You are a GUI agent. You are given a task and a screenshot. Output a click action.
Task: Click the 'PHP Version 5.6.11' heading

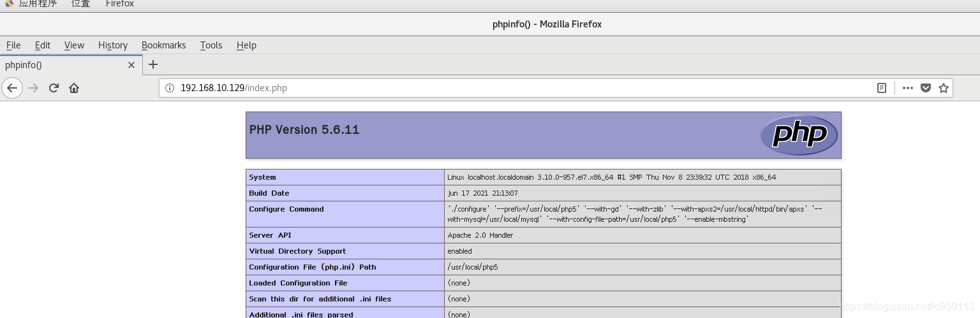[x=304, y=130]
